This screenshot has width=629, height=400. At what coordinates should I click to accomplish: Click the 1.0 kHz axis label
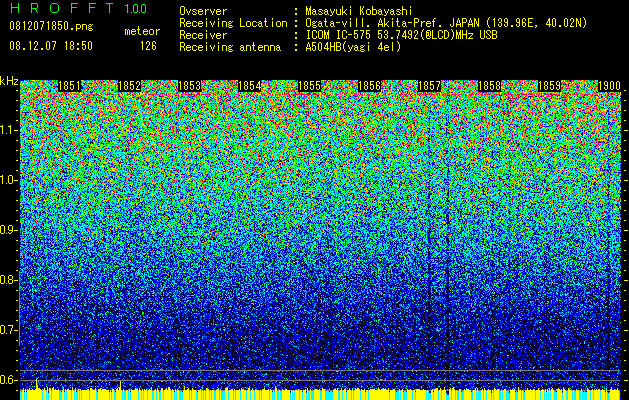click(x=8, y=180)
